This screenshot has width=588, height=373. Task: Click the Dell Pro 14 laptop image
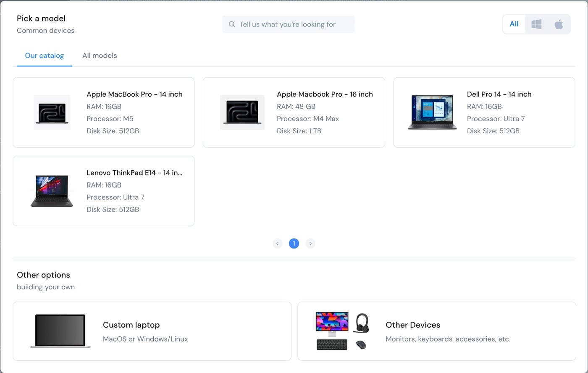[x=432, y=112]
